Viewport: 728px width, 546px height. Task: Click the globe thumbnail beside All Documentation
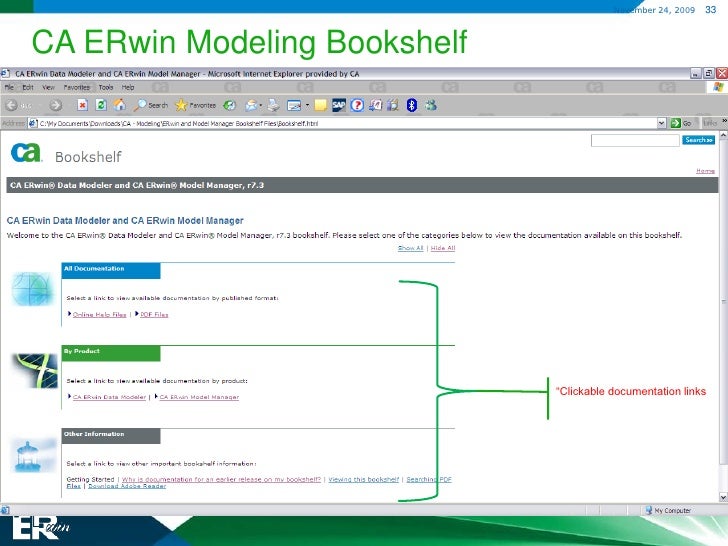click(x=32, y=289)
